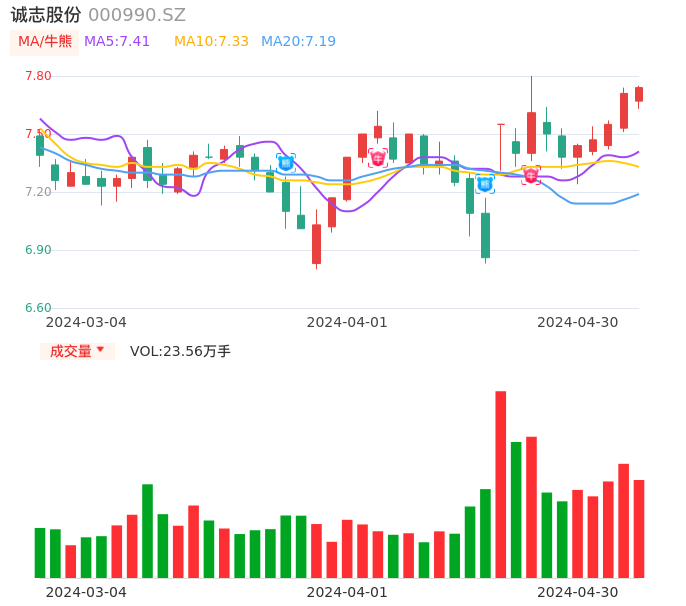Toggle the MA10:7.33 legend line
686x606 pixels.
pos(211,42)
